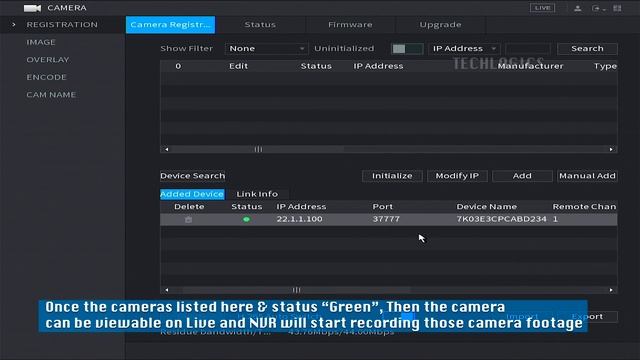Select the port cell 37777
Viewport: 640px width, 360px height.
click(x=386, y=219)
